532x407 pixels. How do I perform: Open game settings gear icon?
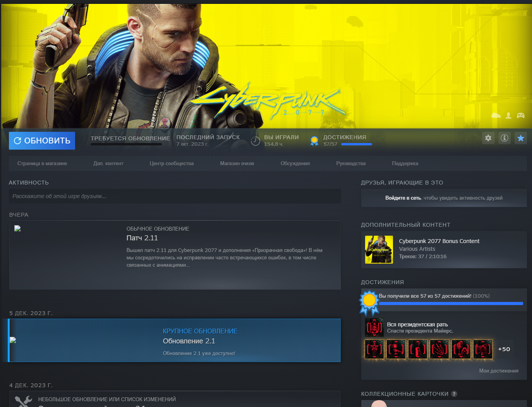coord(488,138)
